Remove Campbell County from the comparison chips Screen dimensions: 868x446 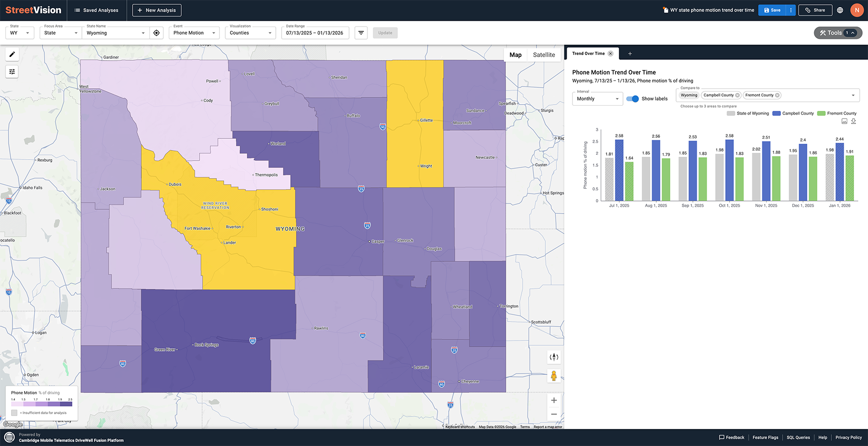(x=737, y=95)
